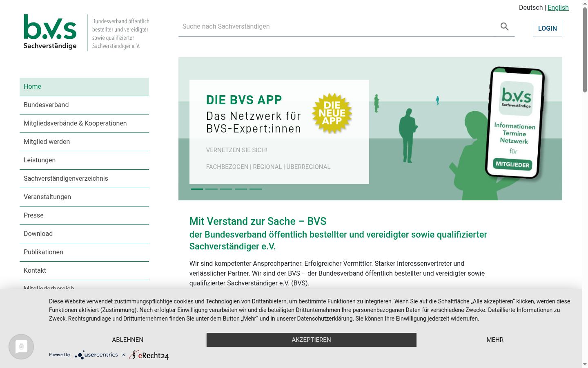This screenshot has height=368, width=588.
Task: Open the Veranstaltungen menu item
Action: click(84, 197)
